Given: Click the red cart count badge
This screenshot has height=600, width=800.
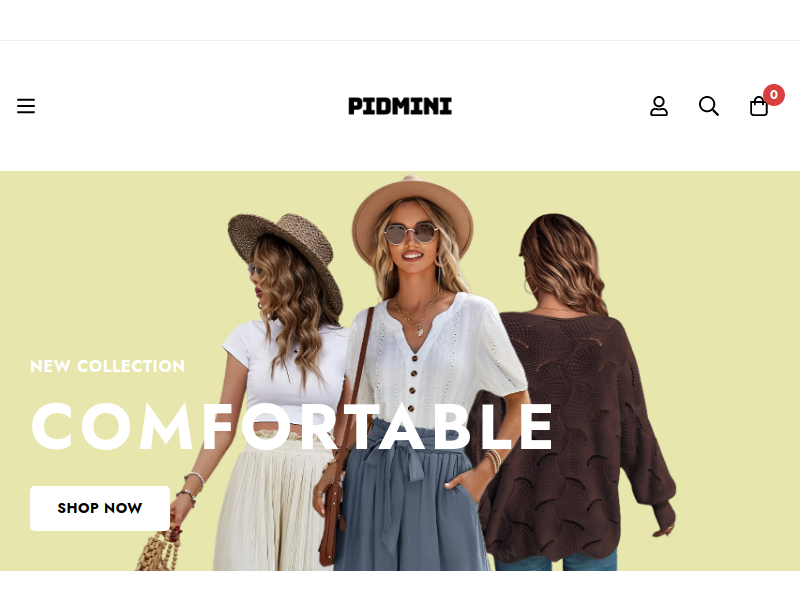Looking at the screenshot, I should pos(773,95).
